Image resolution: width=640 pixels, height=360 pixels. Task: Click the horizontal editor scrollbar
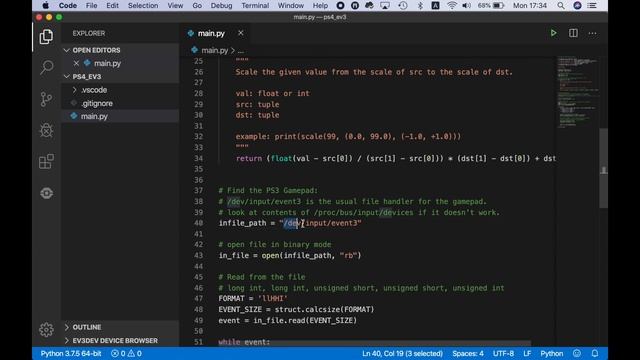point(374,344)
